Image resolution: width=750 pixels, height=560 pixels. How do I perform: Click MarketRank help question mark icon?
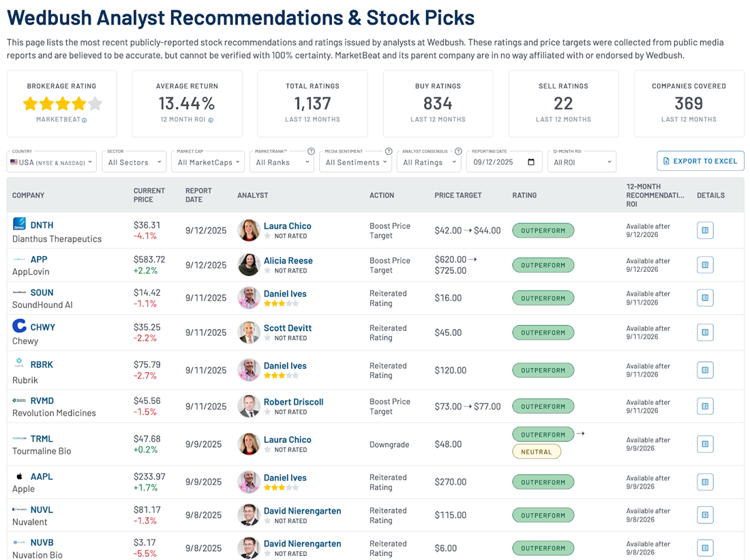pos(311,151)
